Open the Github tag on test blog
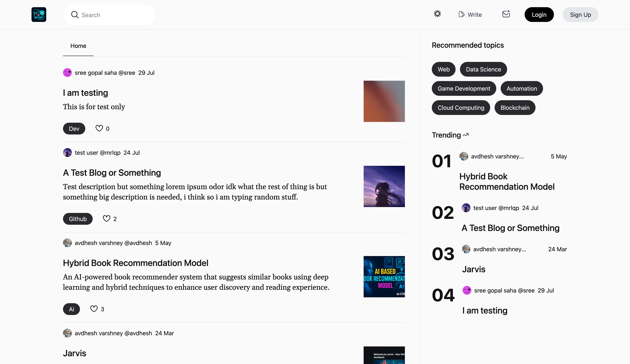630x364 pixels. tap(78, 219)
